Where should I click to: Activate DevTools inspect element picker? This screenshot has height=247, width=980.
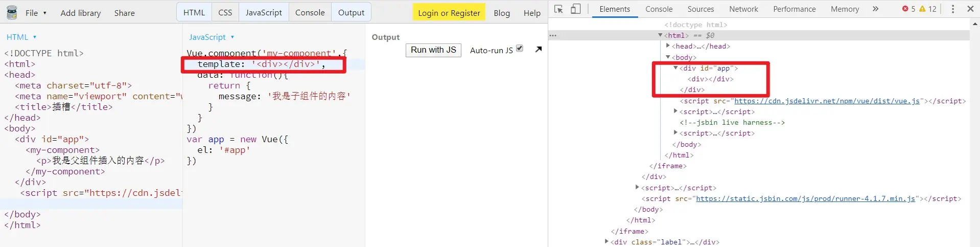coord(558,9)
